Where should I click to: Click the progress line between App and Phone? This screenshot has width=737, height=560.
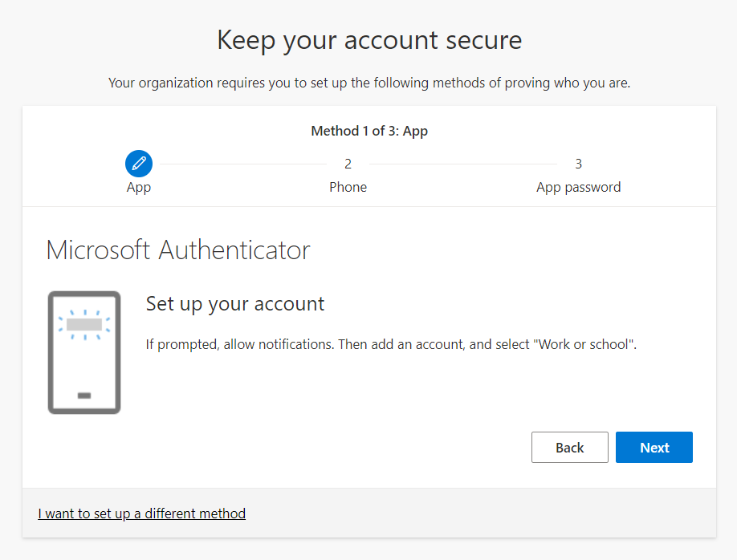click(x=243, y=164)
